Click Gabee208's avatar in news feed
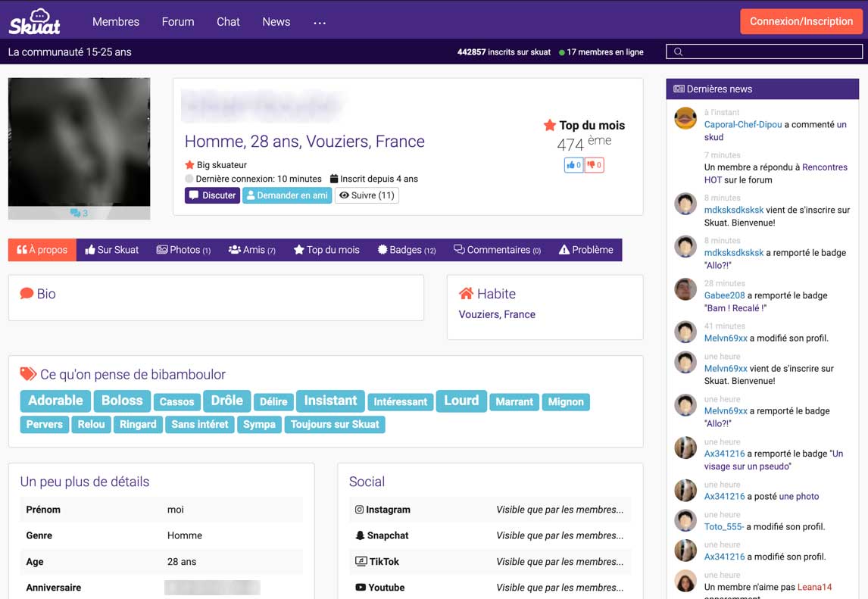The image size is (868, 599). (x=685, y=289)
